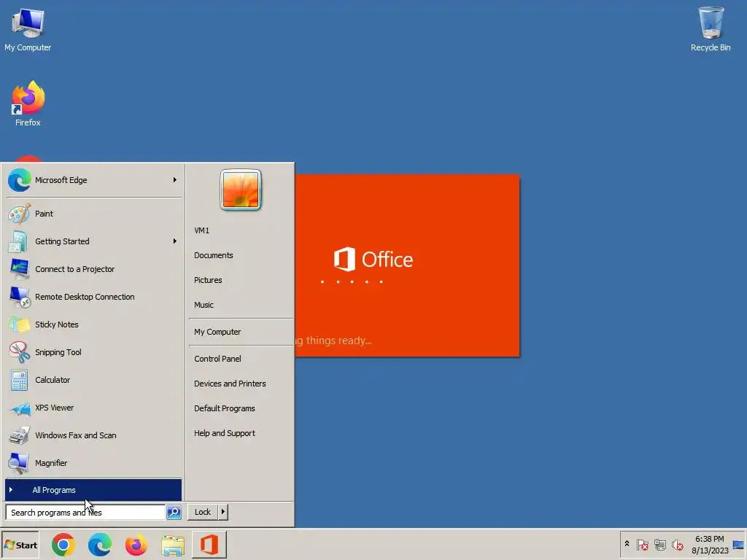
Task: Launch Remote Desktop Connection
Action: click(93, 297)
